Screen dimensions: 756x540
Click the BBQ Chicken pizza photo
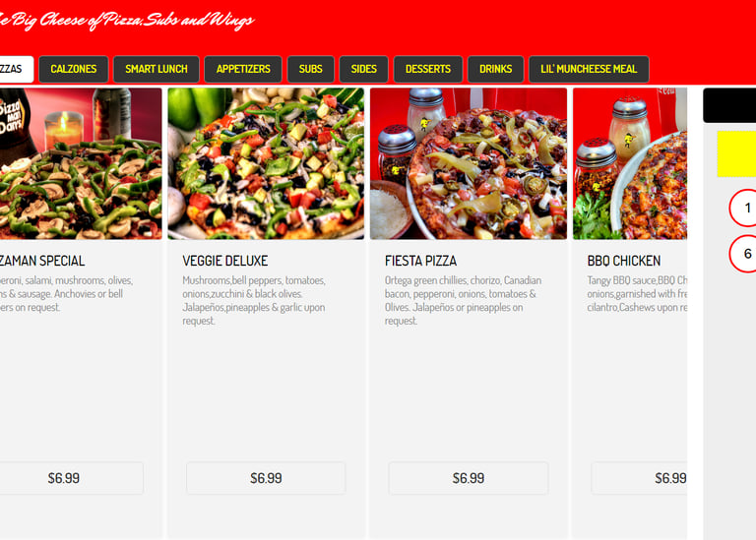(630, 163)
